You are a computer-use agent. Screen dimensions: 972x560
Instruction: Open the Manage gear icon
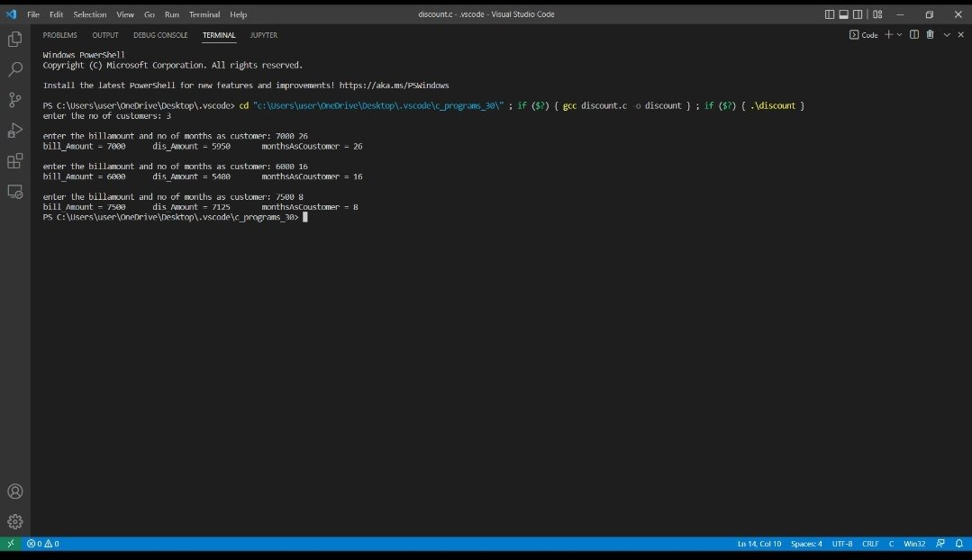[x=15, y=521]
